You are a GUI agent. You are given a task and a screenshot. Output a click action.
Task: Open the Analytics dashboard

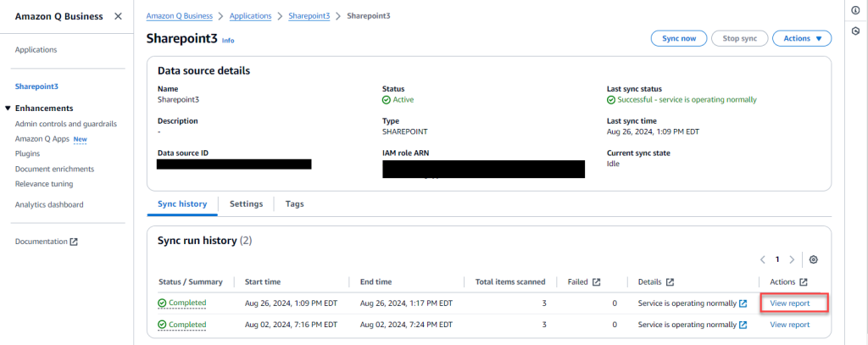tap(49, 205)
